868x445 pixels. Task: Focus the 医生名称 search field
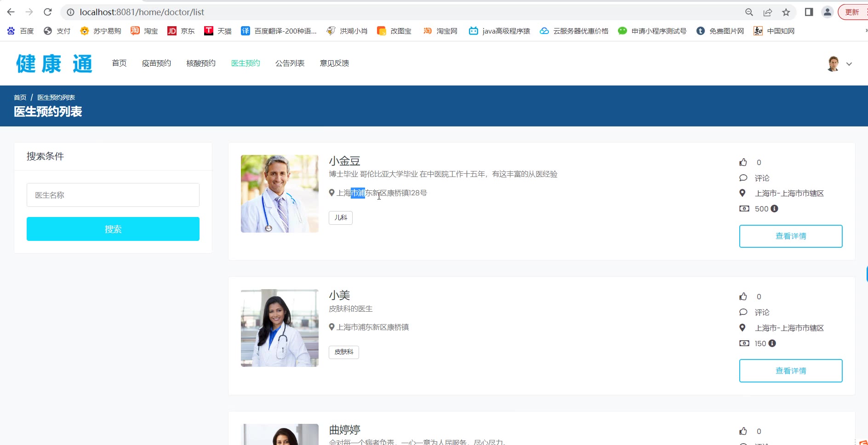point(113,195)
